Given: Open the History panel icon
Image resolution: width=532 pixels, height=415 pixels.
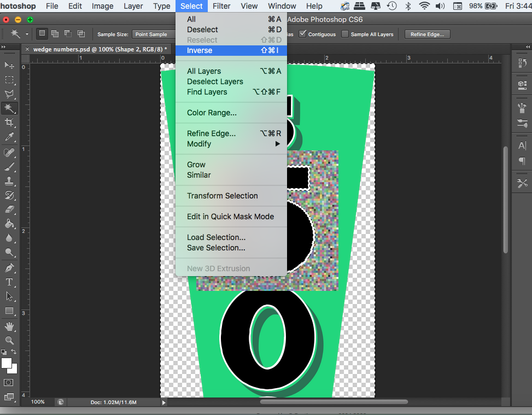Looking at the screenshot, I should coord(522,63).
